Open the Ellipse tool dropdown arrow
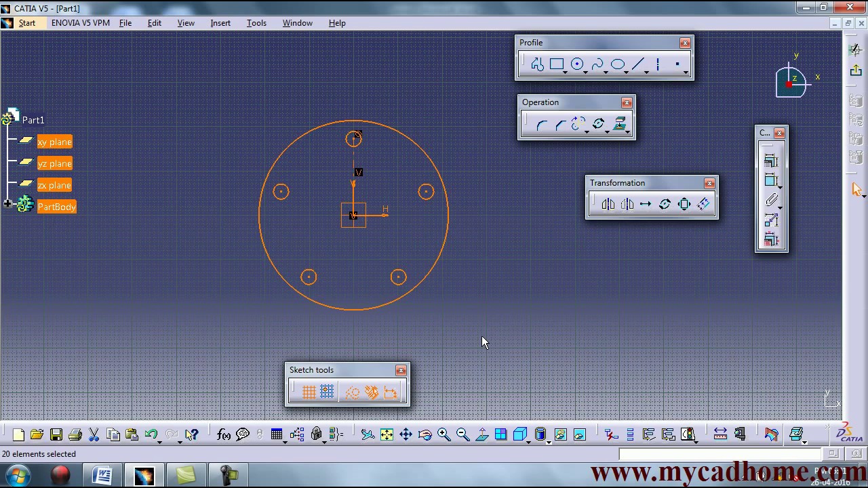Image resolution: width=868 pixels, height=488 pixels. (626, 72)
